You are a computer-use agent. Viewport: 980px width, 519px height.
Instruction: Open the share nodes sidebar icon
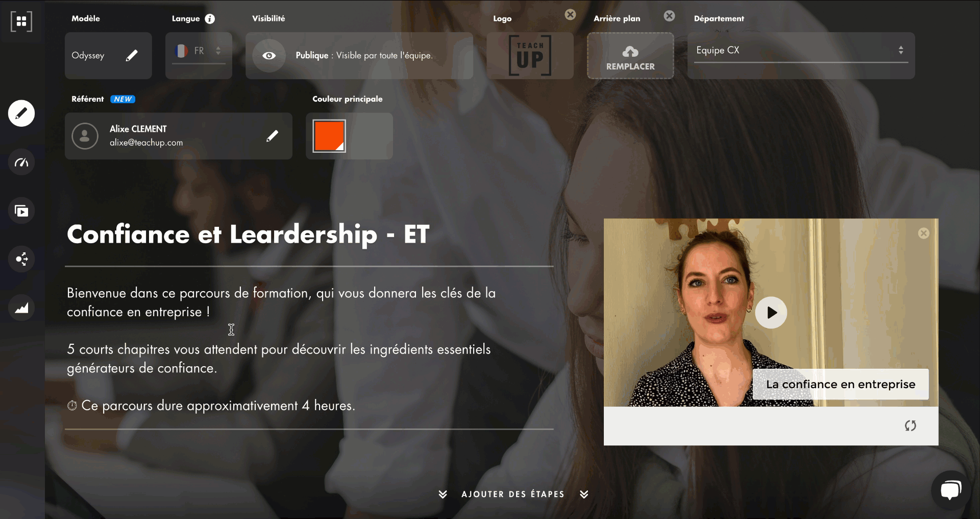[21, 259]
